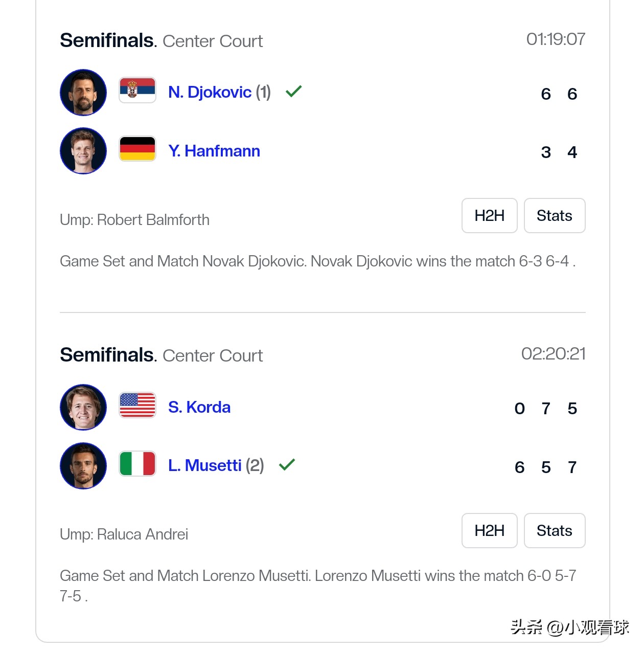Click the United States flag icon
This screenshot has width=644, height=650.
(x=137, y=405)
